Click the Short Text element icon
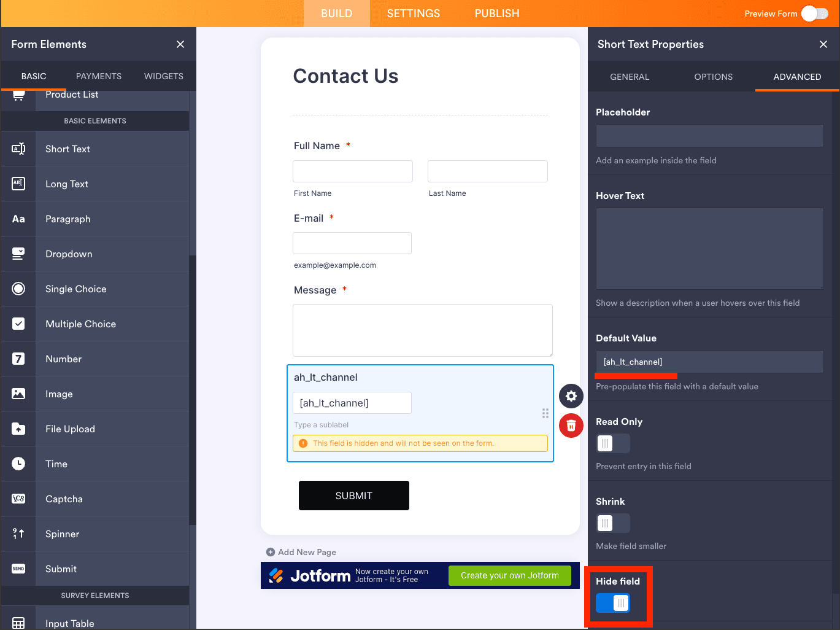 (x=18, y=149)
